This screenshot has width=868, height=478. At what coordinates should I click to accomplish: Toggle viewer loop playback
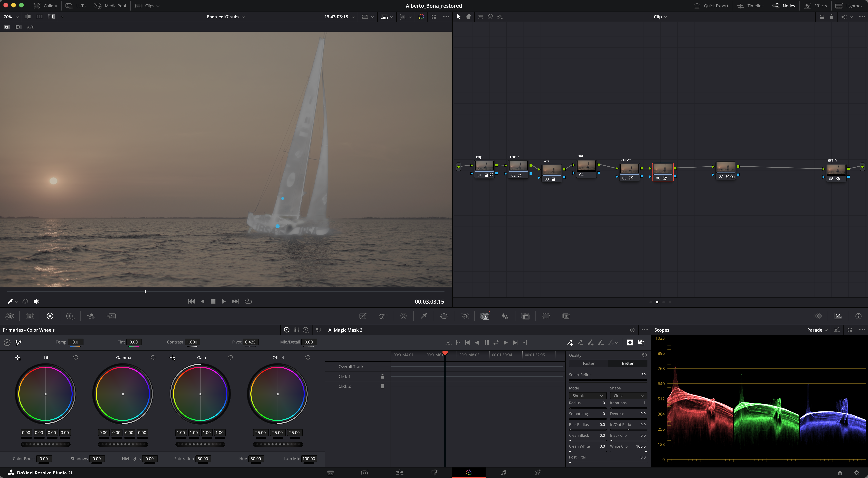pos(248,301)
